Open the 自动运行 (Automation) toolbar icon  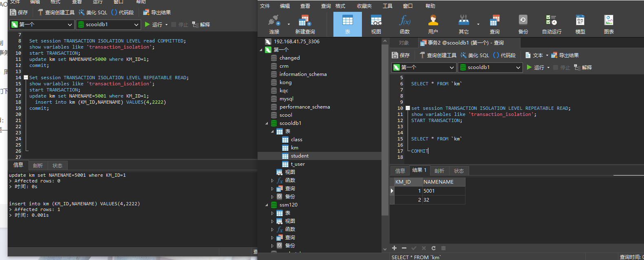551,24
